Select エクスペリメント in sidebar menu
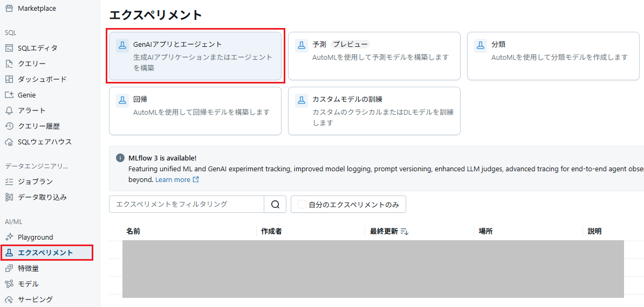 (x=45, y=253)
